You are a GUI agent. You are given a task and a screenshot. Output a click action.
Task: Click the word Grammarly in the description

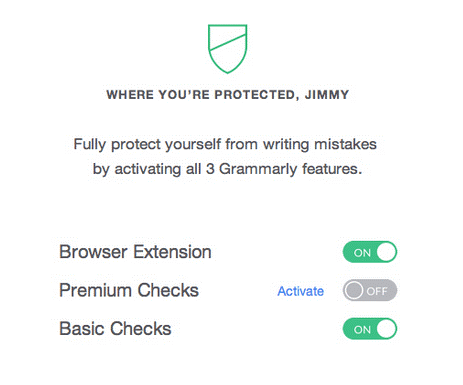259,169
